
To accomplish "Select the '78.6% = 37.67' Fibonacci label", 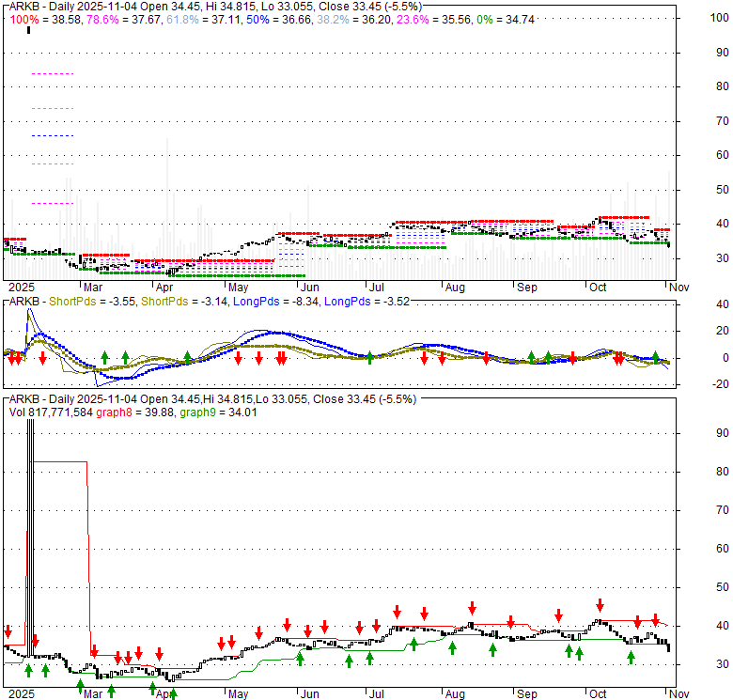I will point(122,20).
